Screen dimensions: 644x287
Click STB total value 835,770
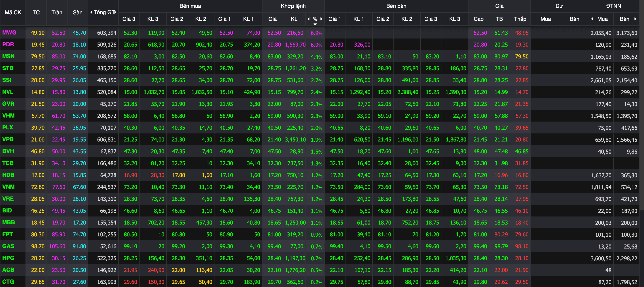click(x=107, y=68)
